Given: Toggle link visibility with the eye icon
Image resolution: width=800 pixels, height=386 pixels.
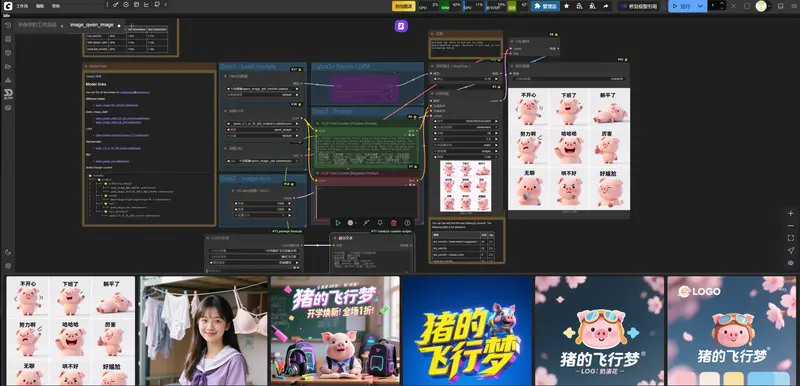Looking at the screenshot, I should (x=791, y=263).
